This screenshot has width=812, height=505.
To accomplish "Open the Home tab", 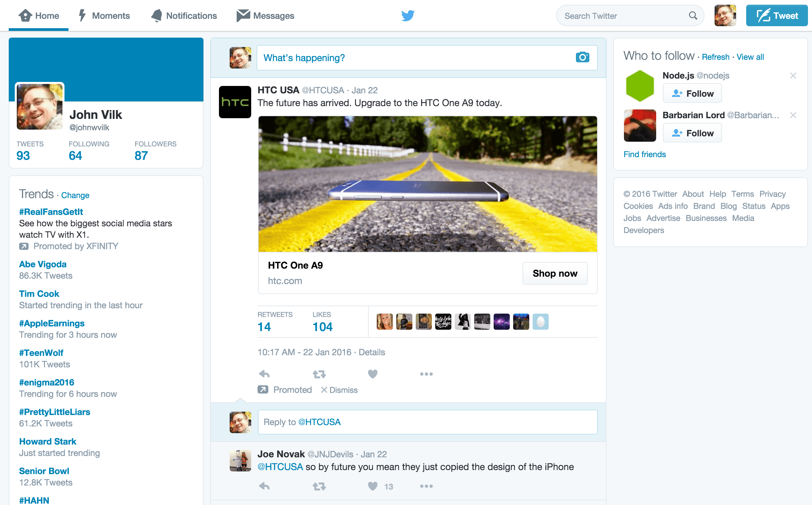I will coord(39,15).
